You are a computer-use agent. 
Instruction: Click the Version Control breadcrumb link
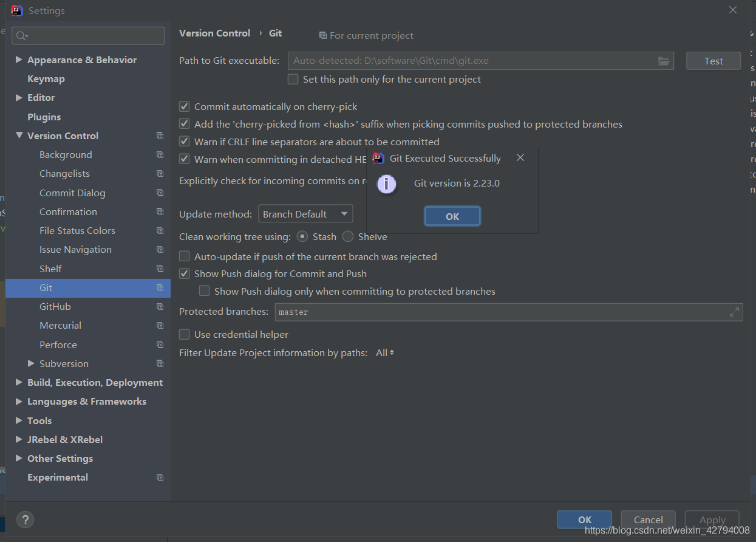[x=214, y=33]
